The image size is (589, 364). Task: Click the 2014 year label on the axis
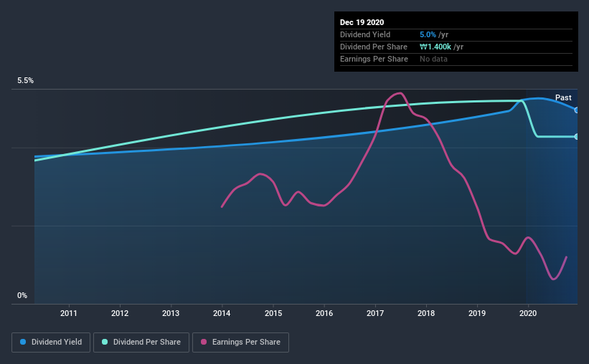tap(222, 313)
